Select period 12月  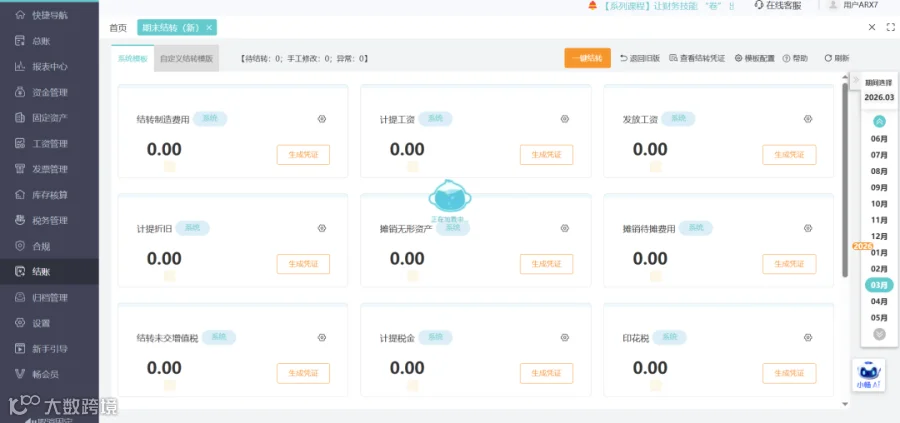coord(879,236)
